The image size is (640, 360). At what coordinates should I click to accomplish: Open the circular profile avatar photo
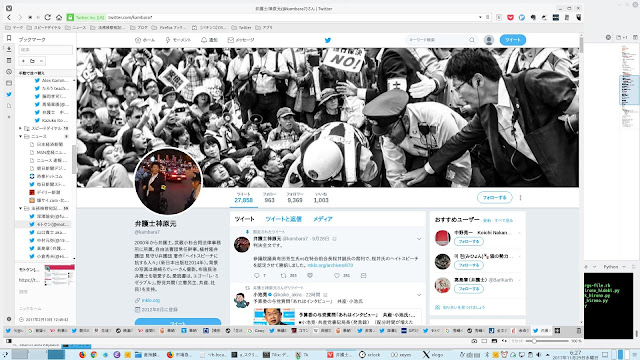pos(168,181)
